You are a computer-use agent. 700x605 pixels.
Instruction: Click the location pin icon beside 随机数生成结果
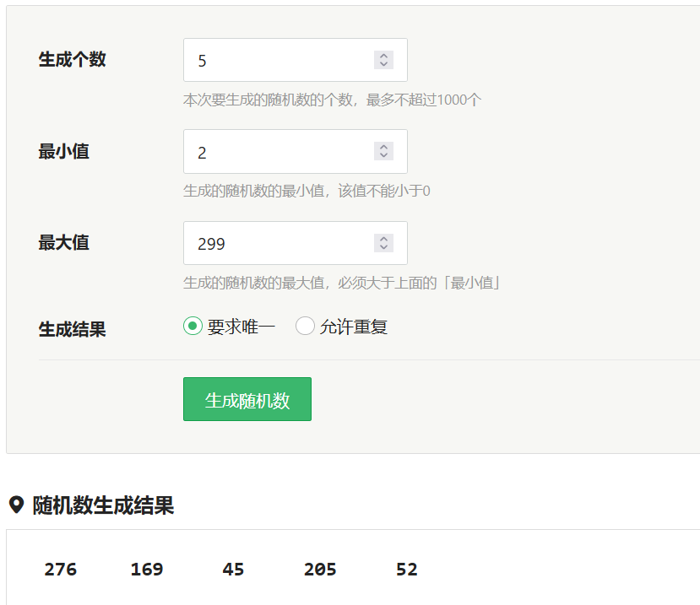tap(17, 505)
